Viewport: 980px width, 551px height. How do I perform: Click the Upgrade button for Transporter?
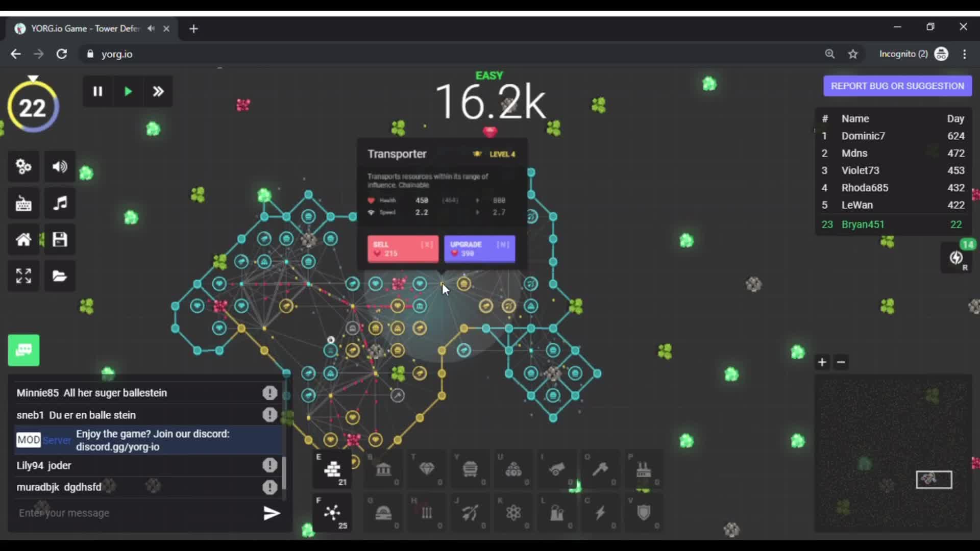[x=479, y=249]
